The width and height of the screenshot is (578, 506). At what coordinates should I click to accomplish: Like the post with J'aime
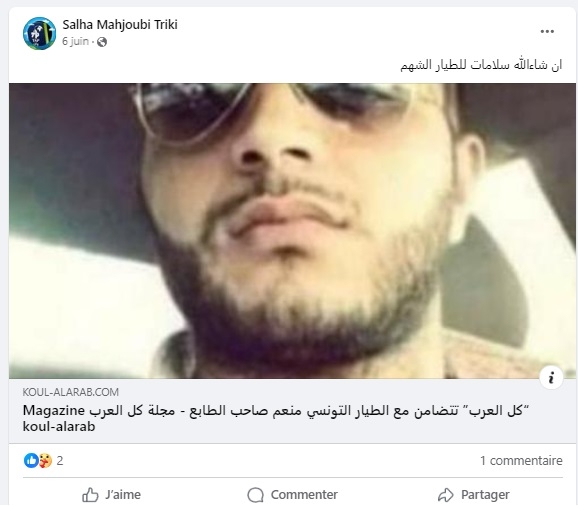(x=111, y=495)
